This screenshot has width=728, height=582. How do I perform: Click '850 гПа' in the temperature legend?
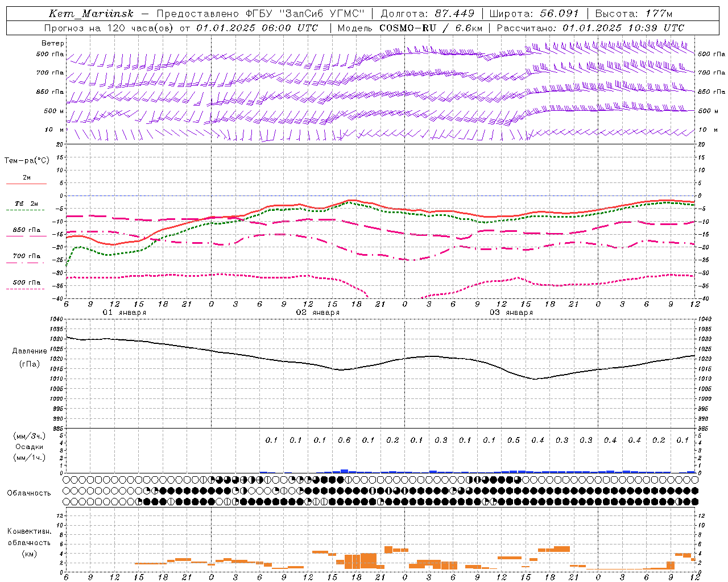pyautogui.click(x=27, y=230)
